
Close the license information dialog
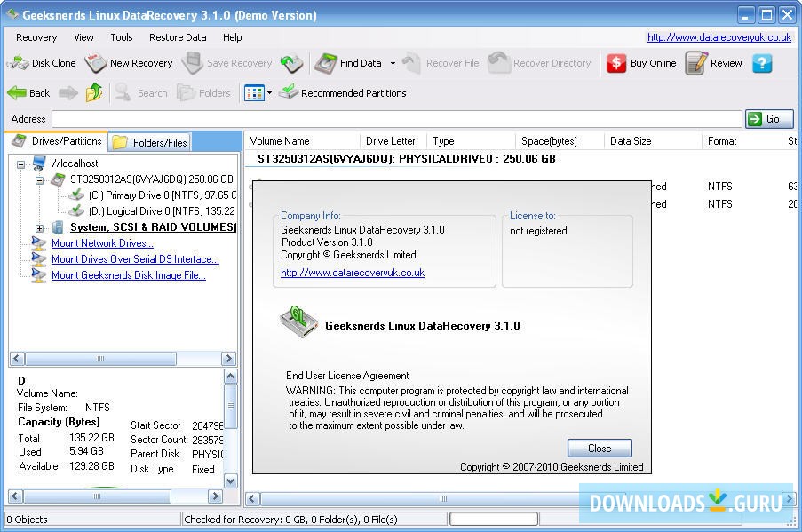click(599, 448)
